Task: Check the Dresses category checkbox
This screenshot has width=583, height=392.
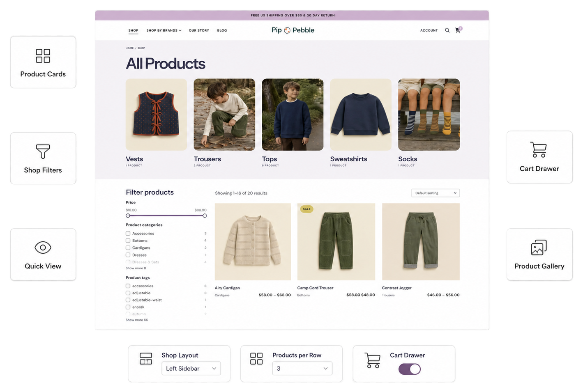Action: point(128,255)
